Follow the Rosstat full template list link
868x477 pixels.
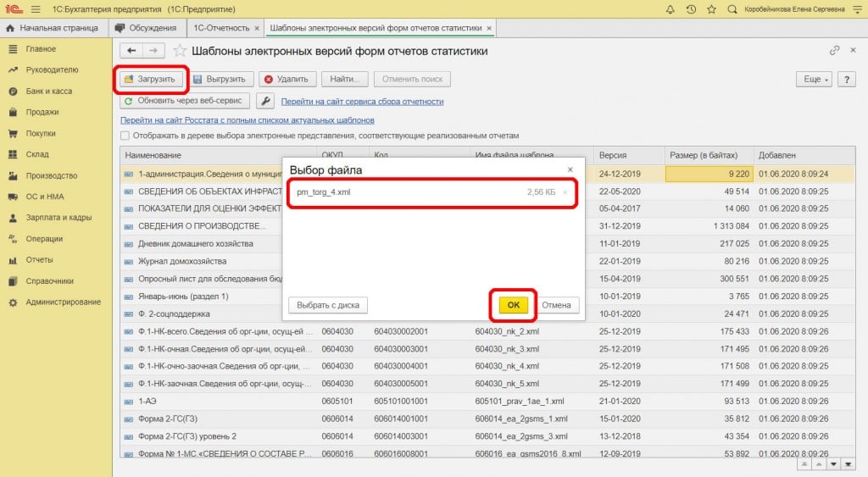click(x=247, y=120)
